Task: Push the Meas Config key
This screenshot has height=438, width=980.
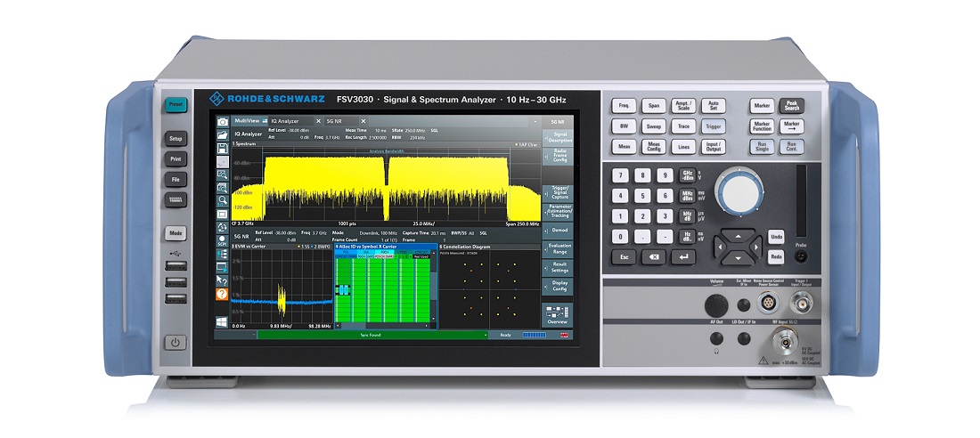Action: pos(653,146)
